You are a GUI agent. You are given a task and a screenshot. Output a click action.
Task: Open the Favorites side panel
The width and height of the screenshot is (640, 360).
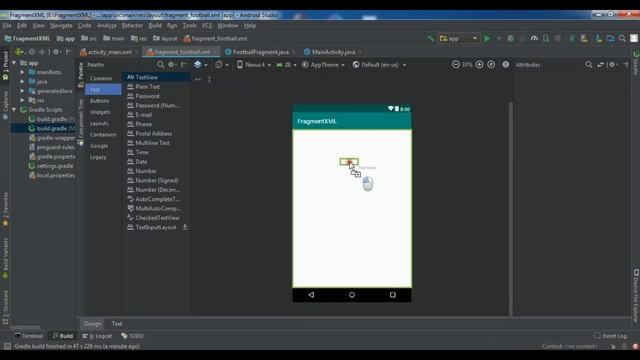point(5,210)
